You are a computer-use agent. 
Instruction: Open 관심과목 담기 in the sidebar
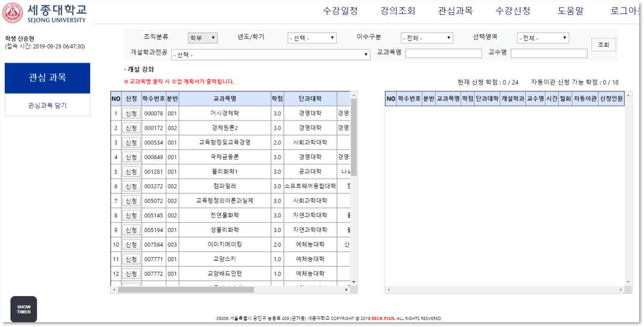click(48, 105)
